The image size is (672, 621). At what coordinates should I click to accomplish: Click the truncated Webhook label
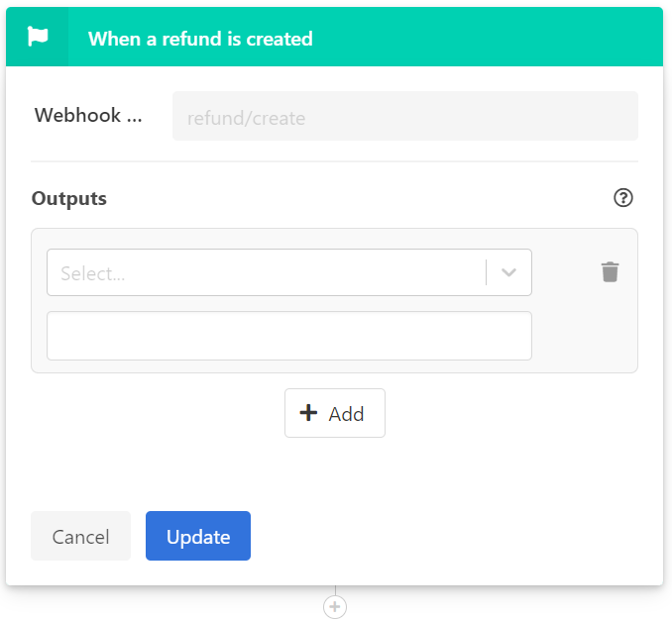[x=88, y=115]
